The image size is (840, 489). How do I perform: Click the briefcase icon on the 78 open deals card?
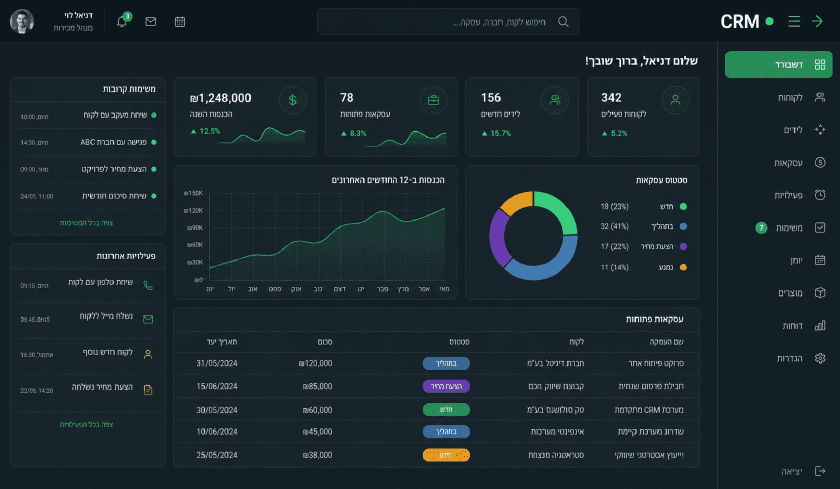pyautogui.click(x=433, y=100)
